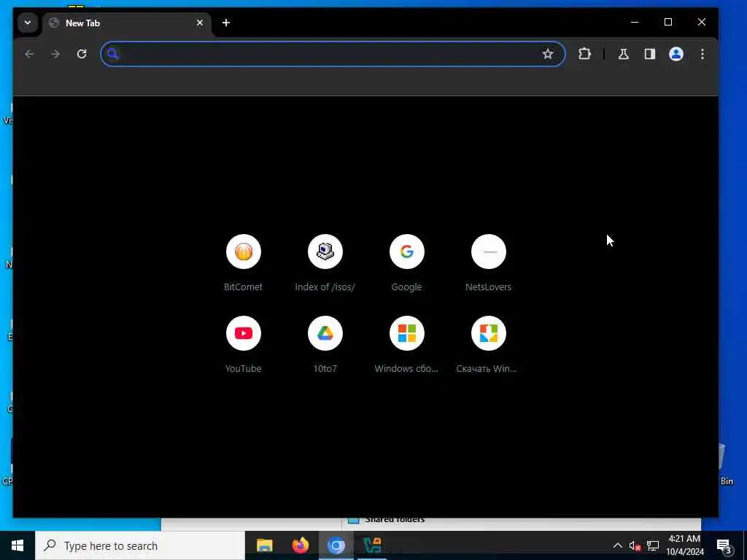Click the browser forward arrow
Image resolution: width=747 pixels, height=560 pixels.
(x=55, y=54)
